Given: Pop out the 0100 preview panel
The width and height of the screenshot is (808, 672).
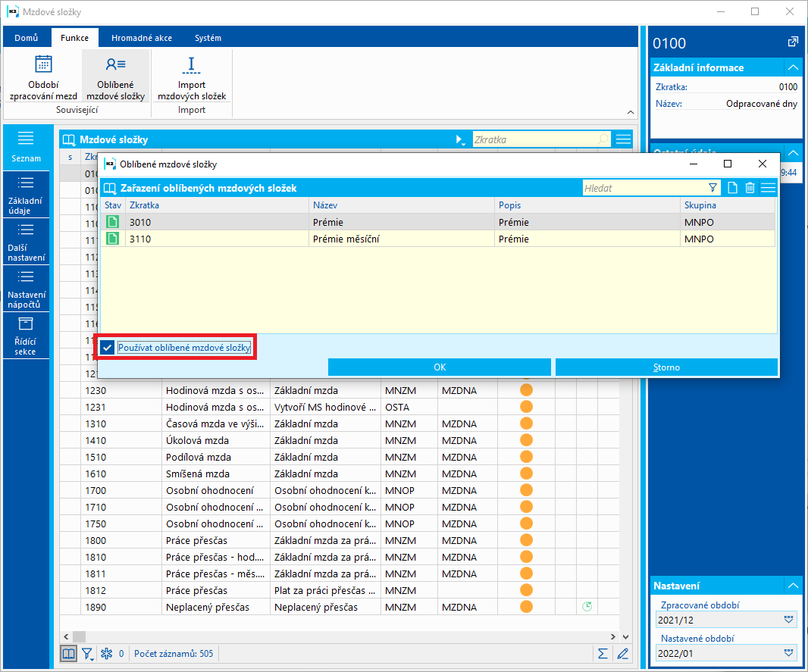Looking at the screenshot, I should coord(793,42).
